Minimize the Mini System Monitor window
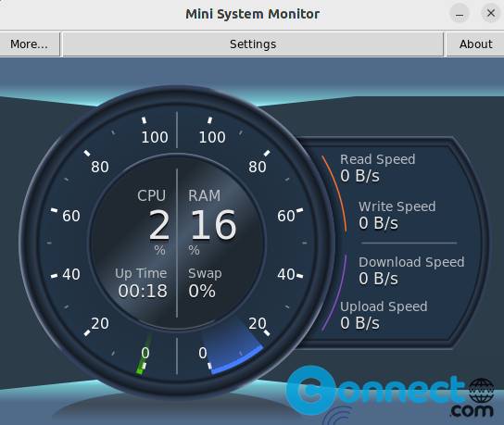 pyautogui.click(x=460, y=14)
